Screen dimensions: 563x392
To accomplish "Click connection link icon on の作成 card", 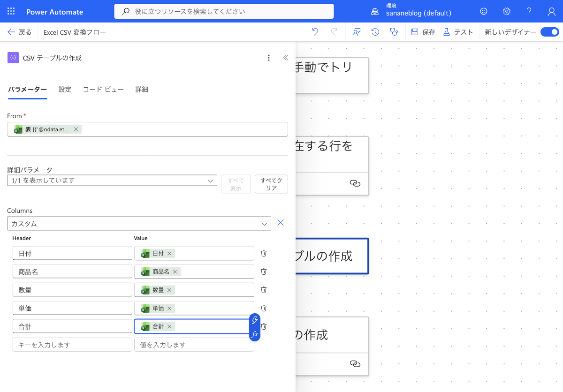I will click(355, 364).
